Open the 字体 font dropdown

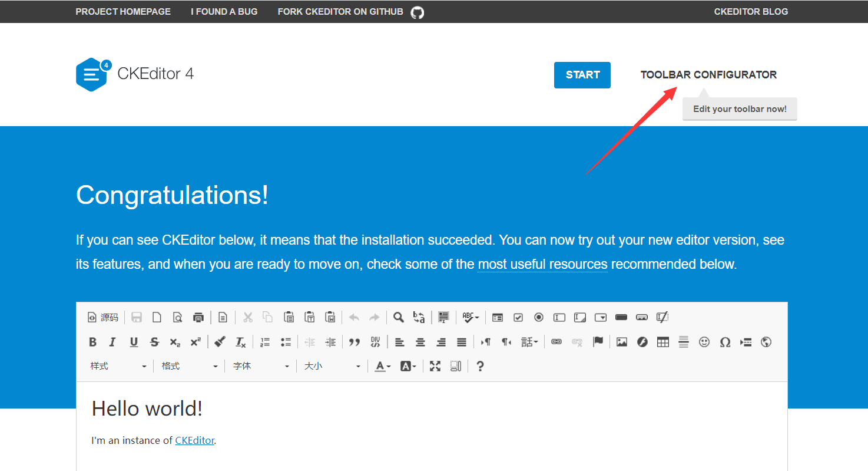260,366
